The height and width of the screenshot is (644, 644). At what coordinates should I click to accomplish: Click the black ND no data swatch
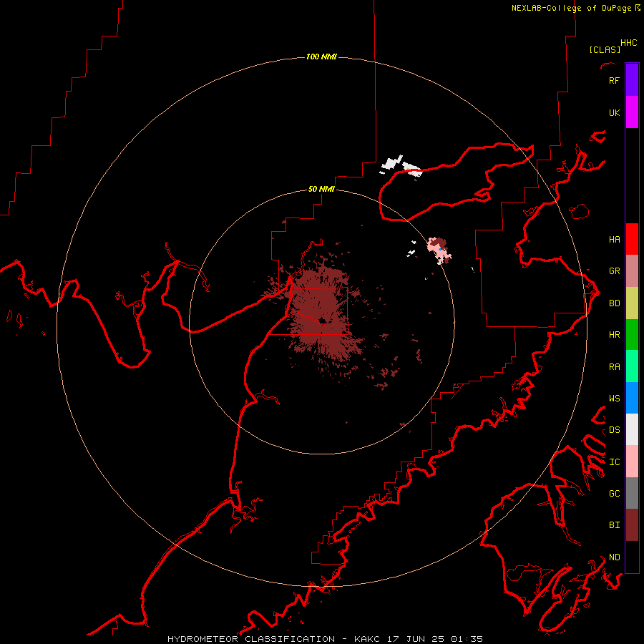tap(632, 557)
